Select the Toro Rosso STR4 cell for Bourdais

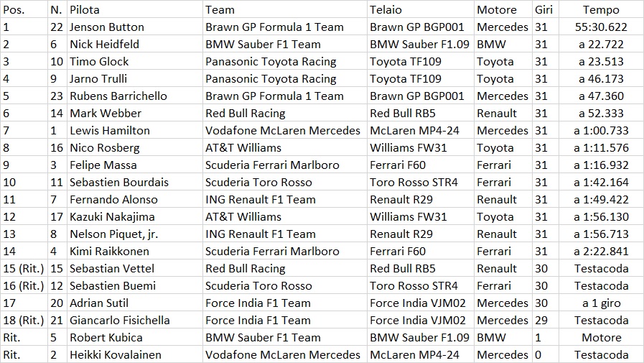pos(420,182)
